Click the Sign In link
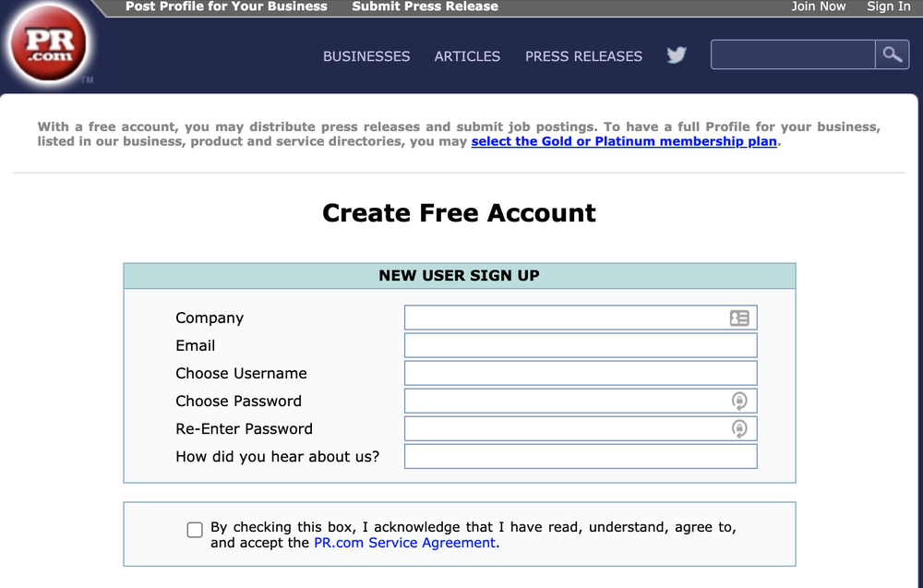Image resolution: width=923 pixels, height=588 pixels. [888, 6]
